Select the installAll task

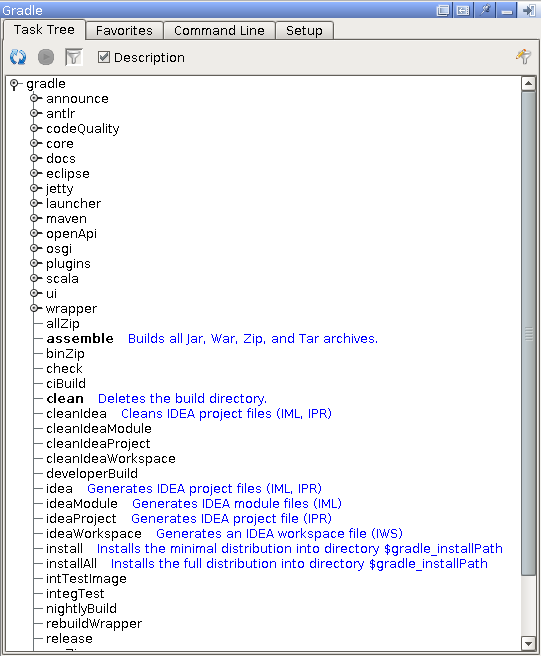pos(71,564)
